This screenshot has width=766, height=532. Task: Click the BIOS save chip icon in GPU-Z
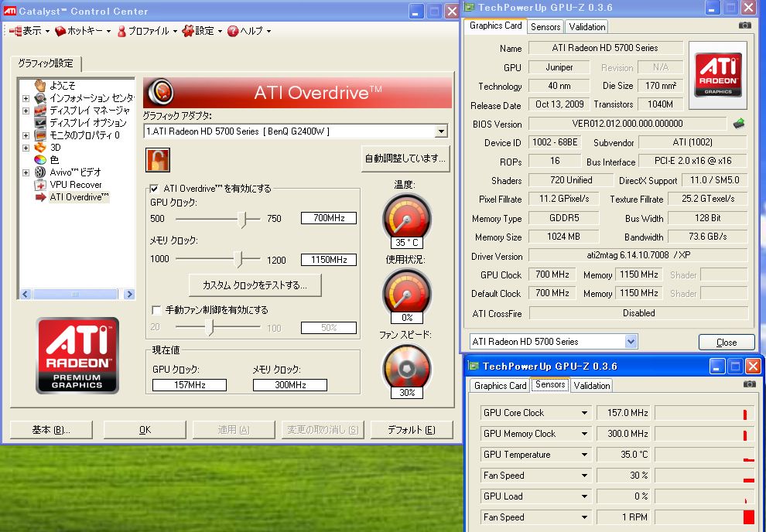coord(739,124)
